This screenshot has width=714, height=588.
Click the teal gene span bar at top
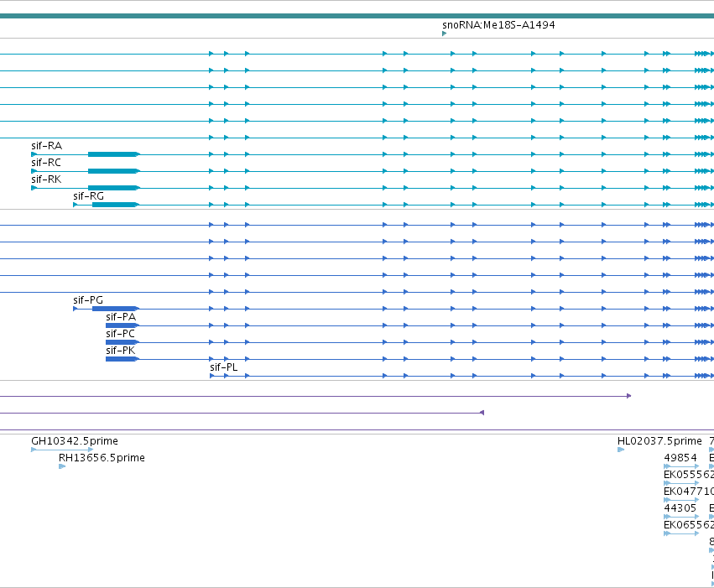[357, 16]
